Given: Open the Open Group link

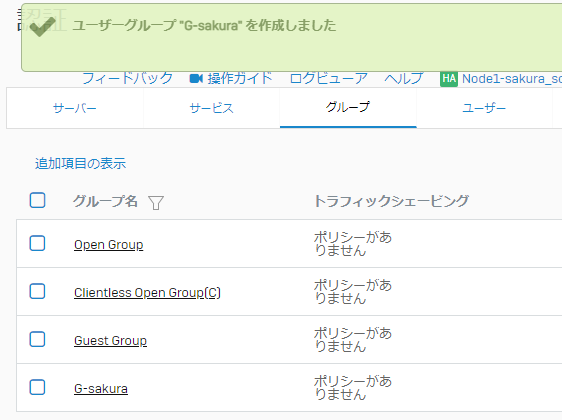Looking at the screenshot, I should [x=109, y=245].
